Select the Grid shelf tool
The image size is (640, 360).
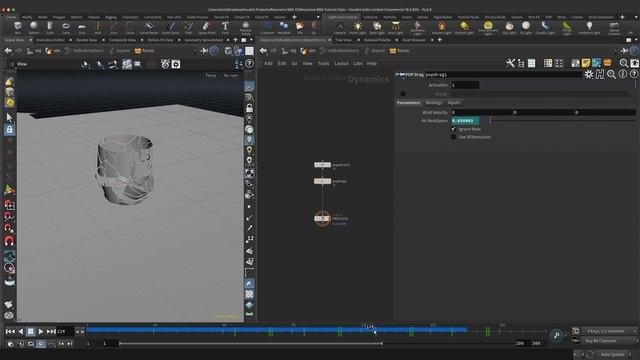tap(82, 27)
